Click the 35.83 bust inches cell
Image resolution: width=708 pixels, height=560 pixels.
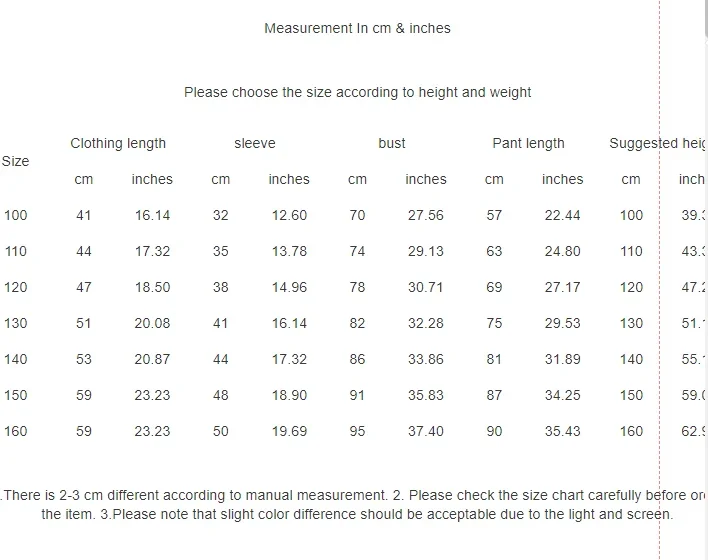pyautogui.click(x=426, y=395)
